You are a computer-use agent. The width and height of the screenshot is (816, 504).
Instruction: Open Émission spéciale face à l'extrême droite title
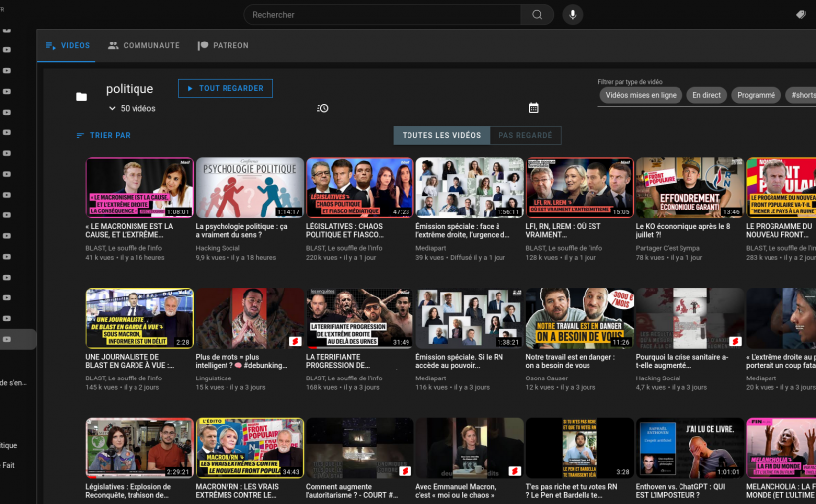point(462,231)
